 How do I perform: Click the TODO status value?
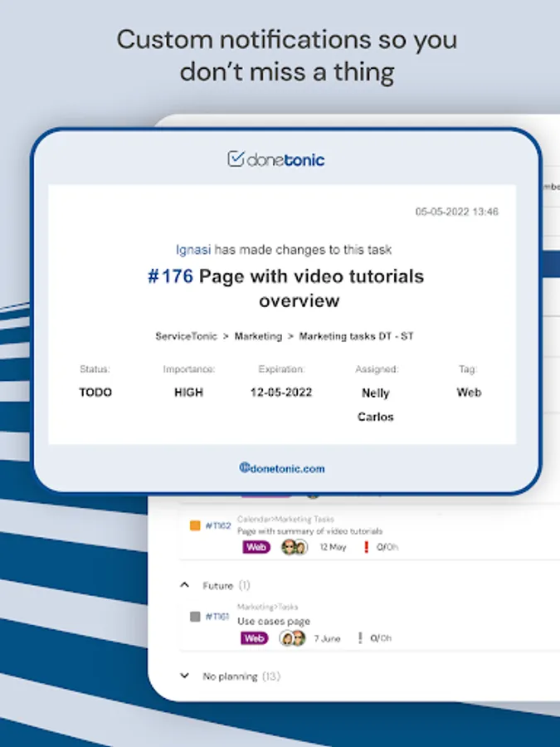coord(95,393)
